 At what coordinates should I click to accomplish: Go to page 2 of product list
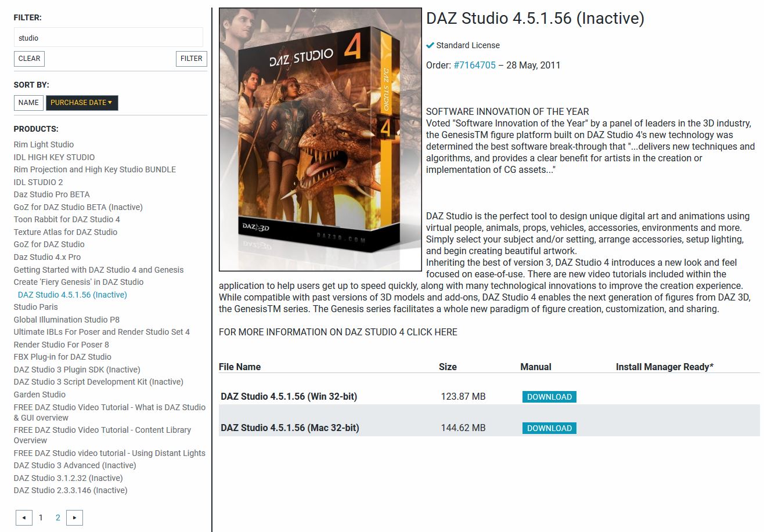point(57,517)
